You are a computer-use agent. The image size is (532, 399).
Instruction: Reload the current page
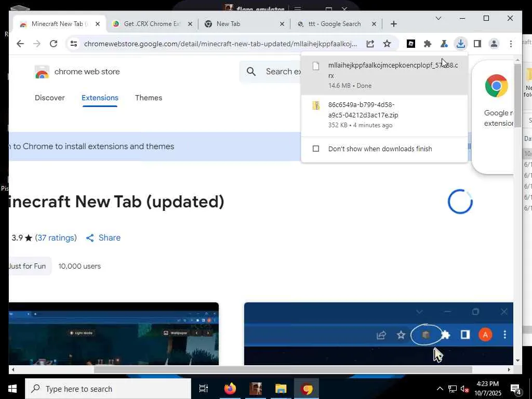[x=54, y=44]
